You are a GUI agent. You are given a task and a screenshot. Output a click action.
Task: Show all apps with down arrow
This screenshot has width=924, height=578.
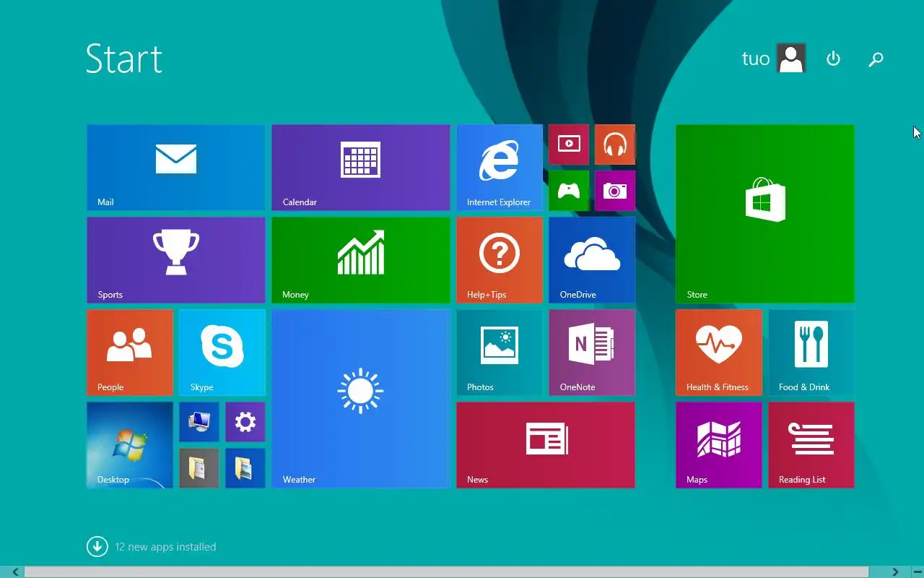click(x=97, y=547)
